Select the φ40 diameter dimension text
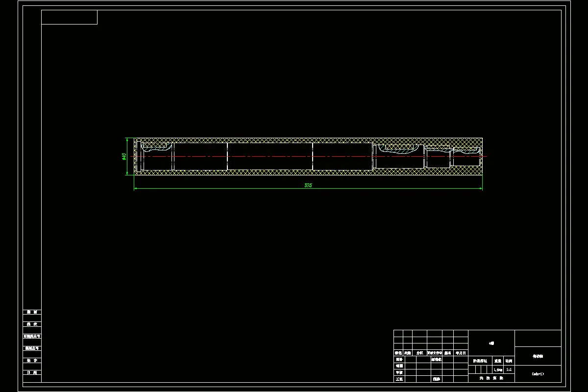The image size is (588, 392). [124, 156]
